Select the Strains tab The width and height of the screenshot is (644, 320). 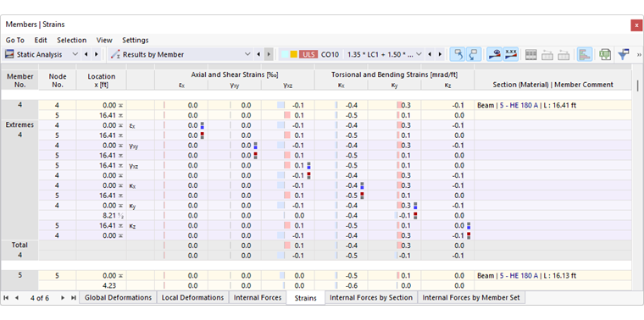(x=306, y=298)
